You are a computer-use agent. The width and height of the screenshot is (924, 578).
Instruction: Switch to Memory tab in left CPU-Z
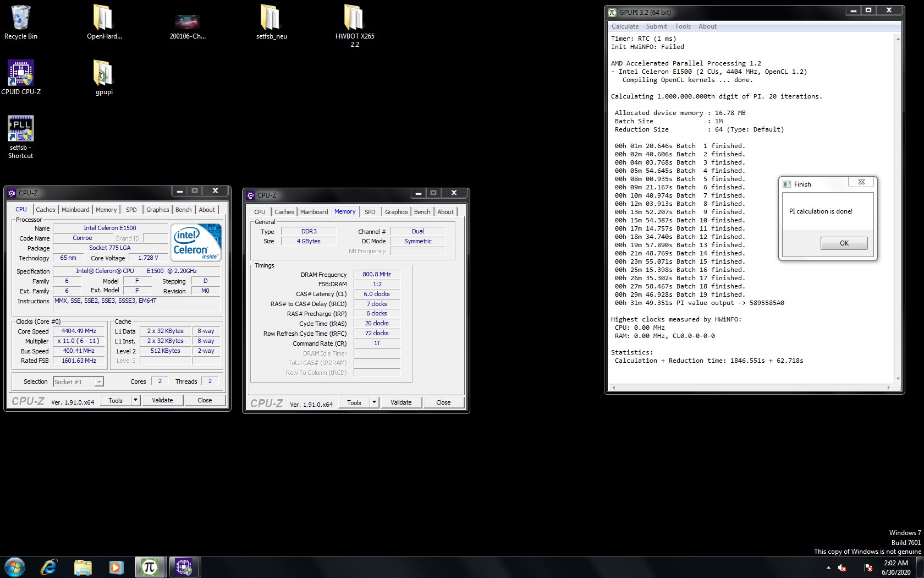pos(106,210)
